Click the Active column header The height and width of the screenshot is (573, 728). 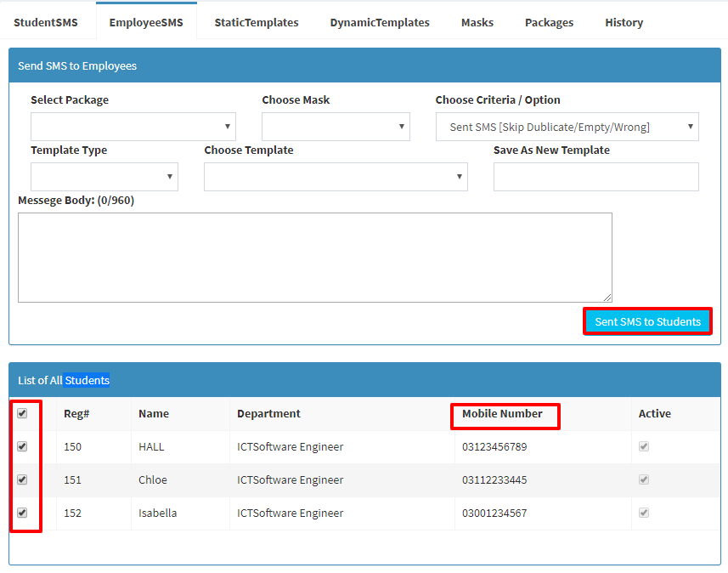[x=655, y=414]
